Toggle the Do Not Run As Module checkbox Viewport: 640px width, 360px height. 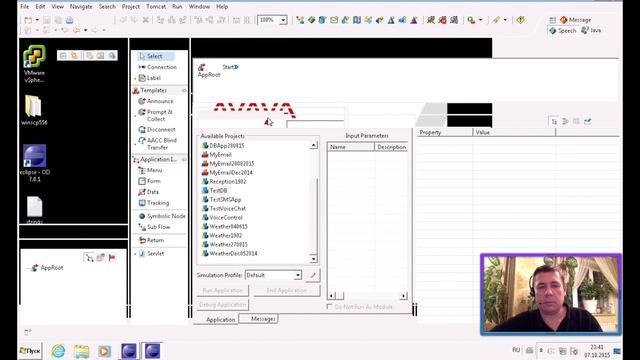tap(329, 307)
